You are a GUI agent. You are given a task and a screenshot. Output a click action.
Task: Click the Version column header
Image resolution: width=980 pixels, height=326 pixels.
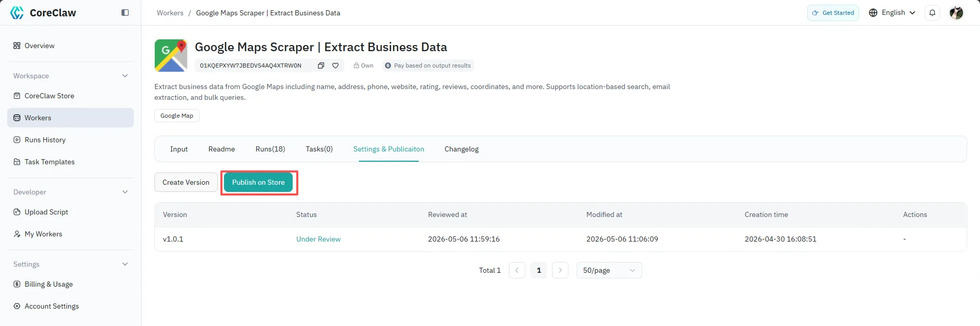175,214
